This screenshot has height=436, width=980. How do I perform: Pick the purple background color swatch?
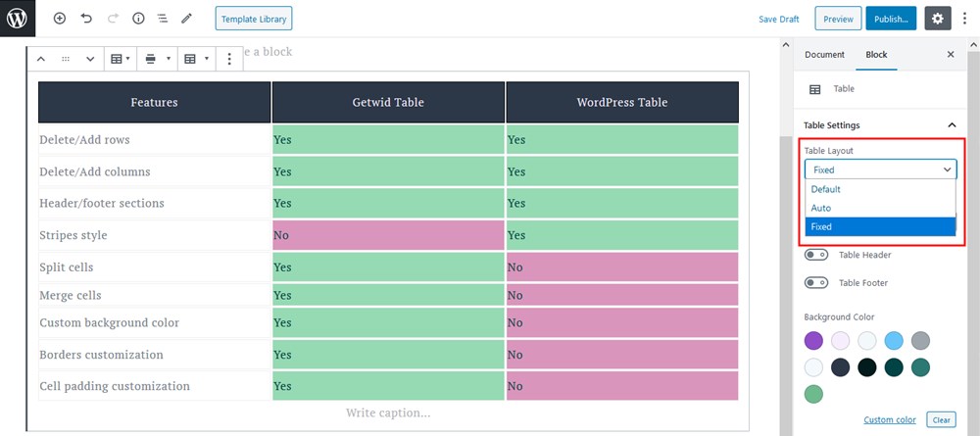click(x=813, y=340)
